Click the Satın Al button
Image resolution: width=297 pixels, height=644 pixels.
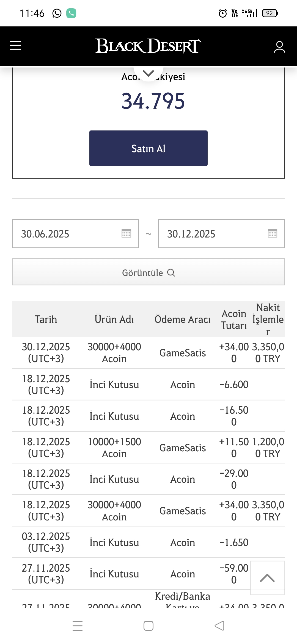click(x=148, y=148)
